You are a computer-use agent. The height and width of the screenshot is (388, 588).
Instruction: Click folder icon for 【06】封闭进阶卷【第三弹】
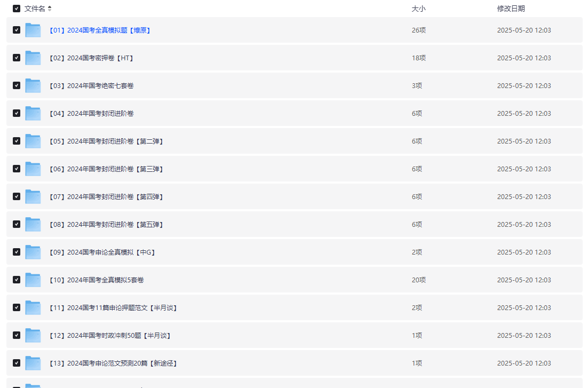point(33,169)
